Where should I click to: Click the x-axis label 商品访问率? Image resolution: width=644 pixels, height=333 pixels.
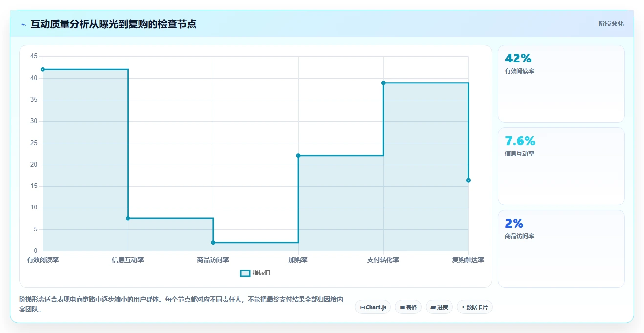pos(213,260)
